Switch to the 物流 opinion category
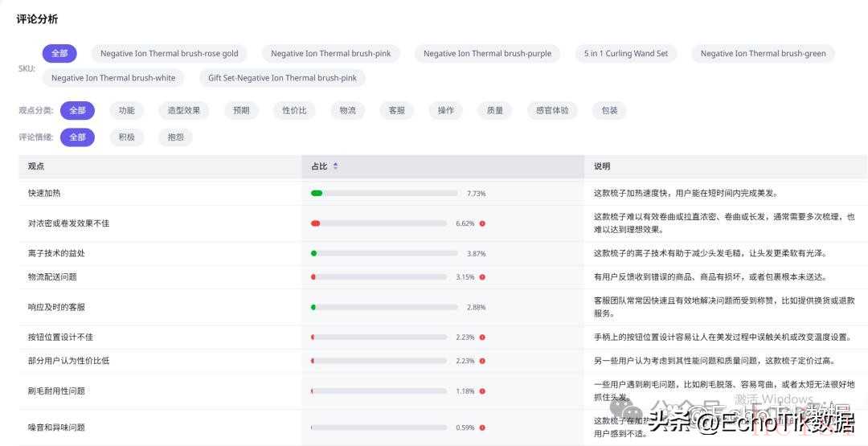 (347, 110)
